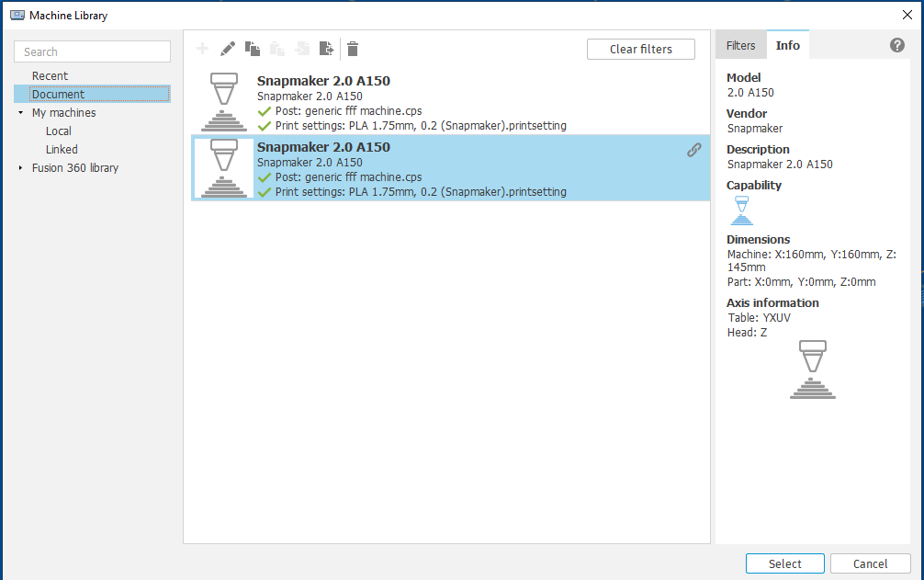Click the highlighted Snapmaker 2.0 A150 machine thumbnail
Screen dimensions: 924x580
(x=223, y=168)
